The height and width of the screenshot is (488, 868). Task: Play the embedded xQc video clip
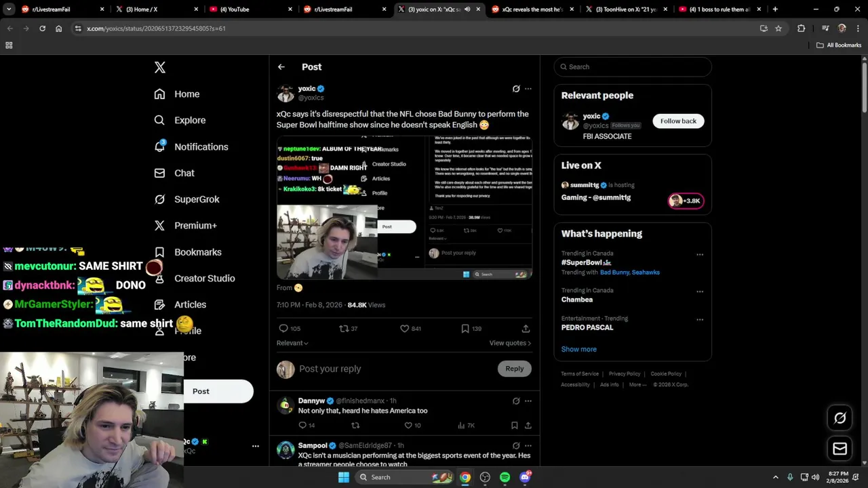point(404,207)
